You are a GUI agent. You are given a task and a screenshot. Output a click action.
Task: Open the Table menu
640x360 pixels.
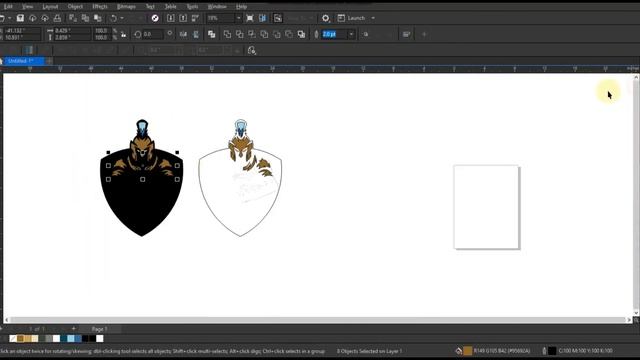[x=171, y=7]
